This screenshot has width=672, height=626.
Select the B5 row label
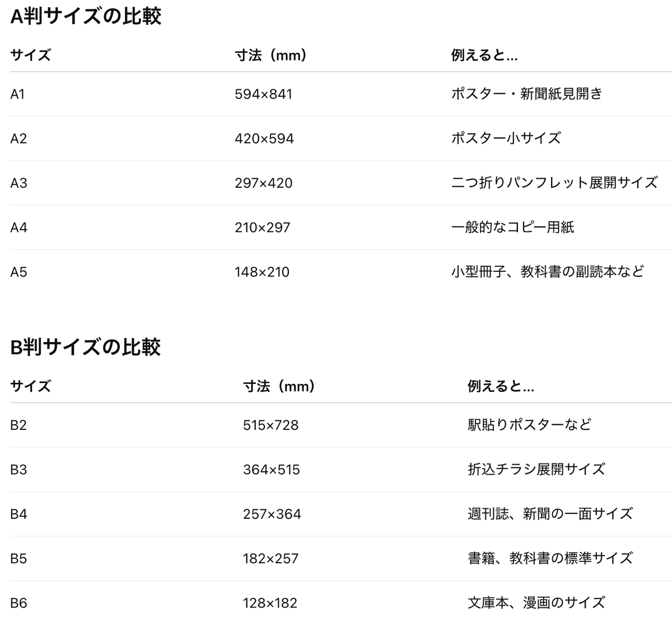[18, 559]
